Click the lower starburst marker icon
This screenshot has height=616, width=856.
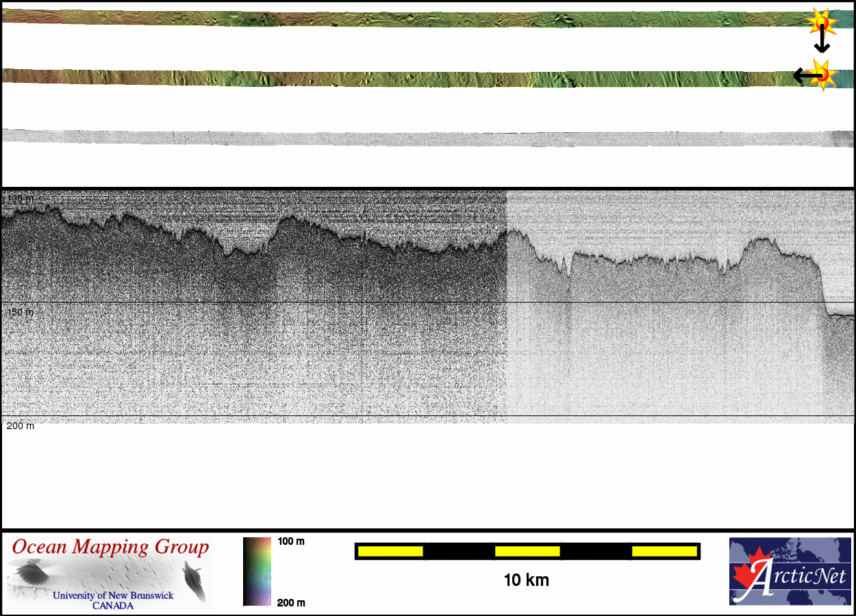click(822, 74)
